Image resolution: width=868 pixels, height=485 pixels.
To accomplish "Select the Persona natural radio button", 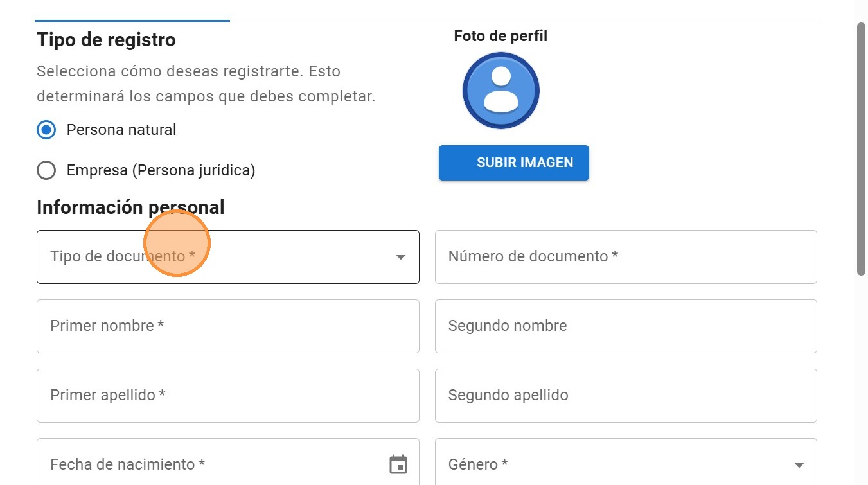I will [x=46, y=130].
